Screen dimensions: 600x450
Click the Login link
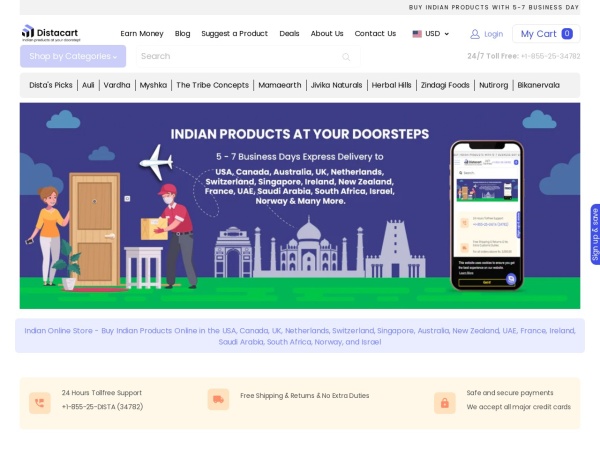(493, 34)
